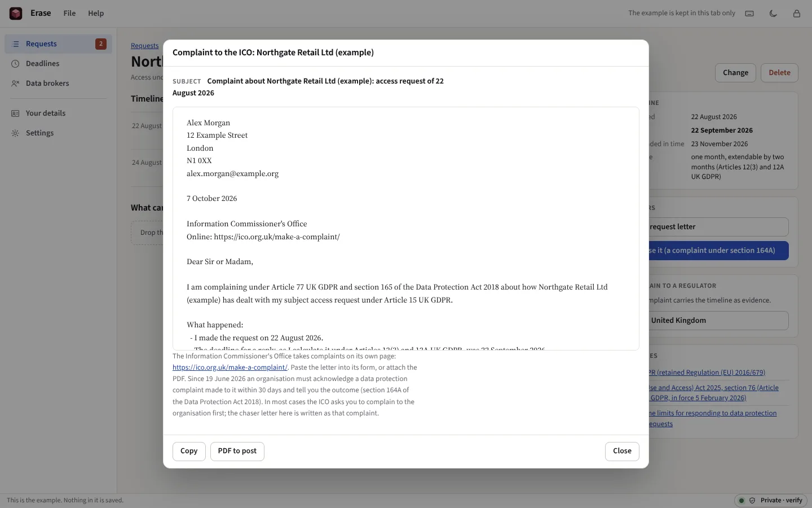Open the Act 2025, section 76 link

pyautogui.click(x=714, y=393)
